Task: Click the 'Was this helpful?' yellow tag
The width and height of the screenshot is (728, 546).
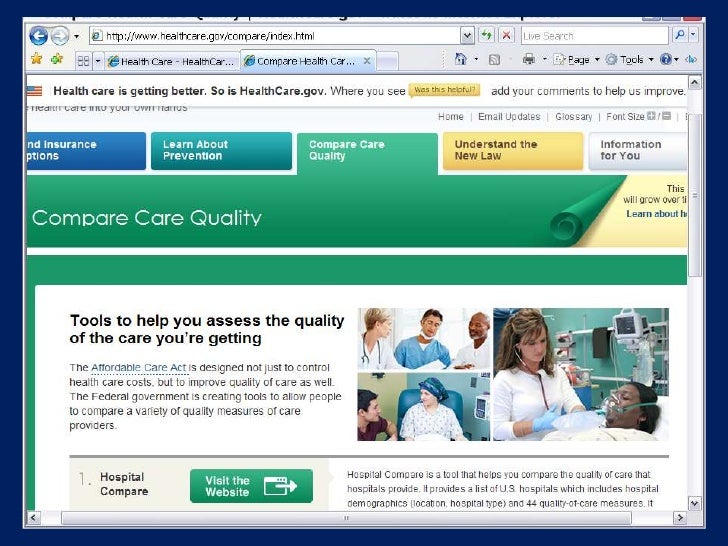Action: click(x=444, y=90)
